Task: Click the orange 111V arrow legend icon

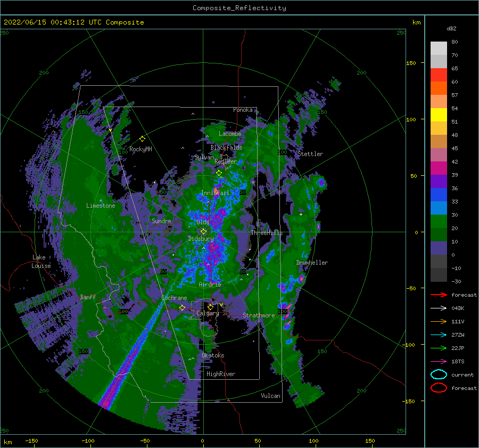Action: point(439,321)
